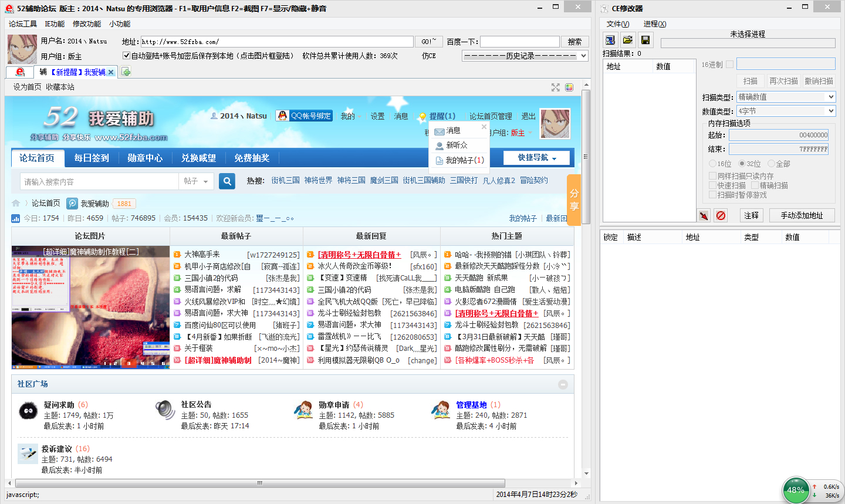Expand the 快捷导航 dropdown

pyautogui.click(x=537, y=158)
